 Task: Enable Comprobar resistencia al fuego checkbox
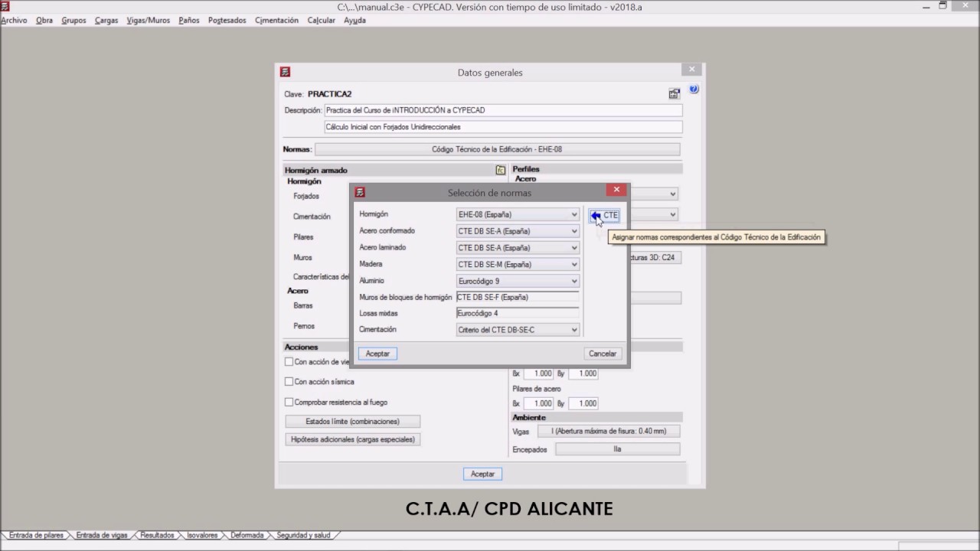tap(289, 402)
